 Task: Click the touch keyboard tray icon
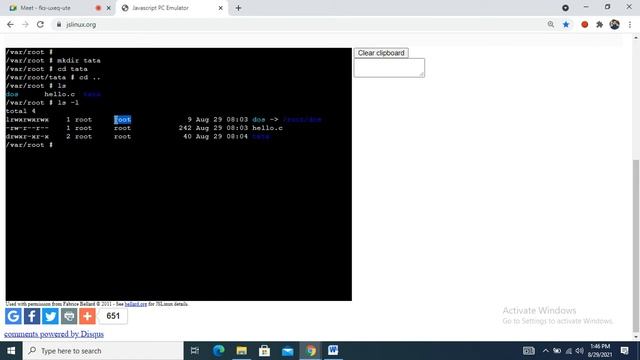click(529, 351)
